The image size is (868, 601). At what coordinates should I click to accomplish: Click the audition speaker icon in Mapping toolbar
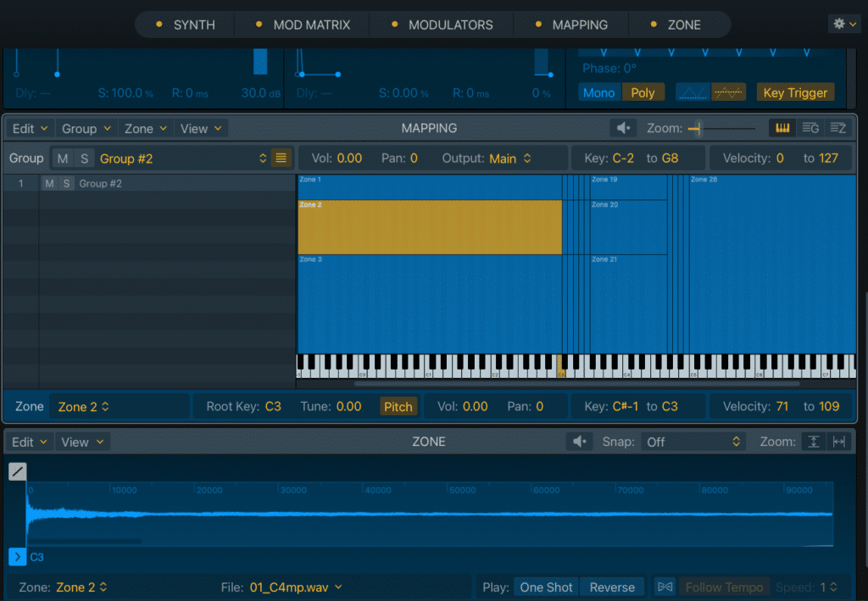point(623,127)
